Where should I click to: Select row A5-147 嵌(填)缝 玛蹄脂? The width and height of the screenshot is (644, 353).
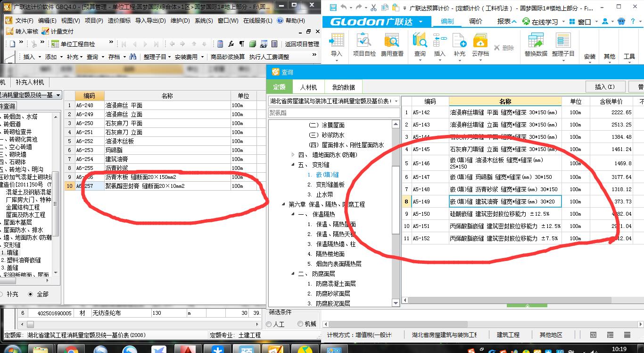pyautogui.click(x=523, y=177)
